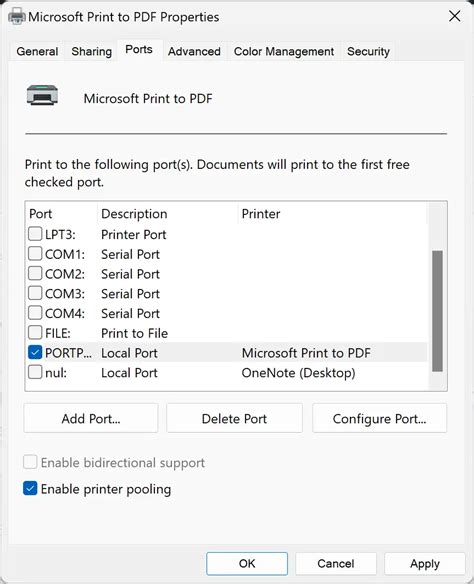Click the Description column header
Viewport: 474px width, 584px height.
(x=168, y=214)
